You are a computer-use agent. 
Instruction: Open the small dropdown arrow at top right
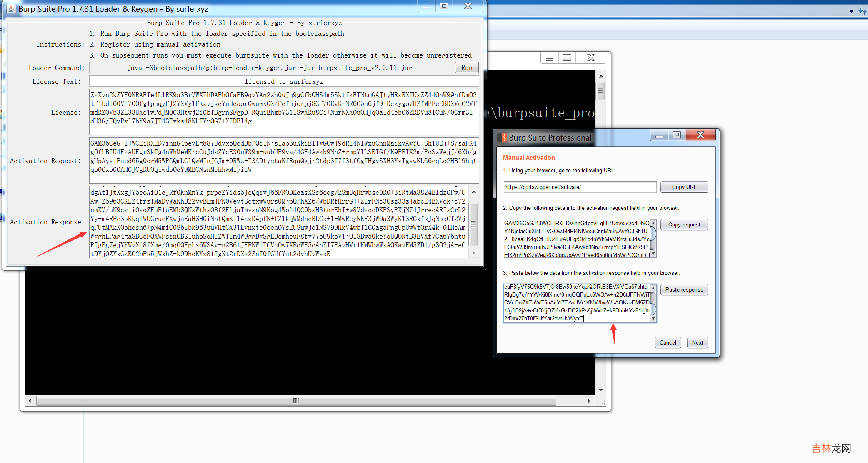(851, 11)
